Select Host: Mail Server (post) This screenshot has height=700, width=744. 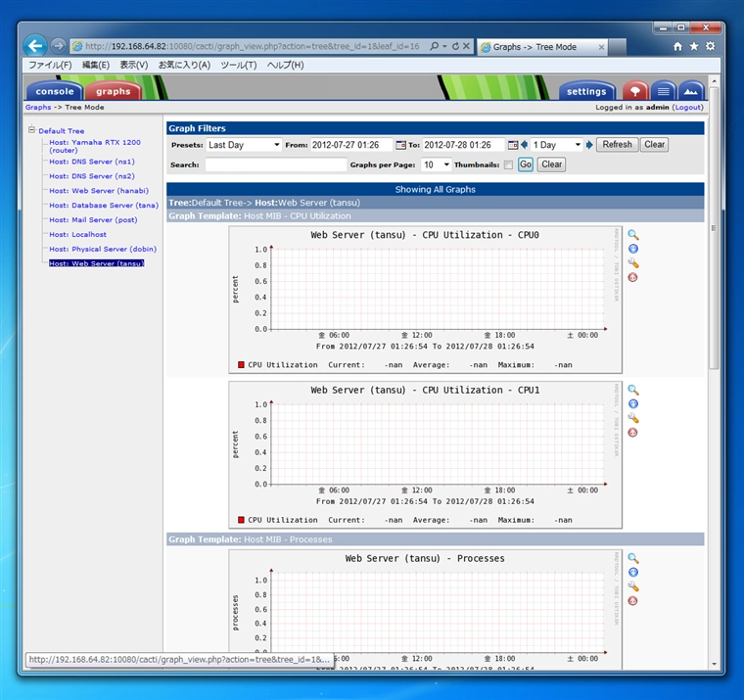(93, 220)
